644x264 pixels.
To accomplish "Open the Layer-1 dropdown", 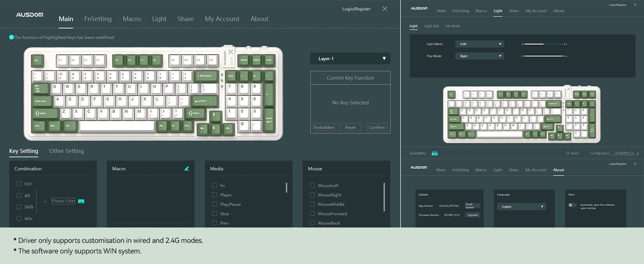I will [350, 59].
